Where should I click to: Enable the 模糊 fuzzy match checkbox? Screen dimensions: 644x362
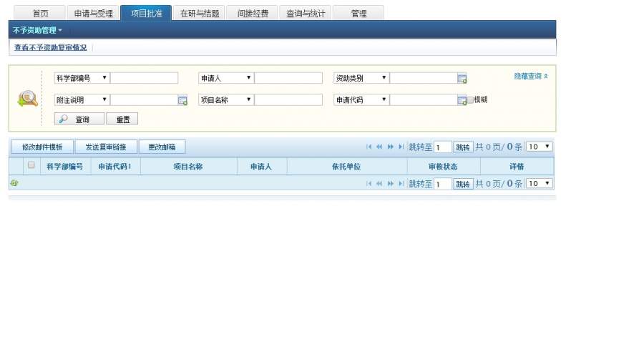470,99
